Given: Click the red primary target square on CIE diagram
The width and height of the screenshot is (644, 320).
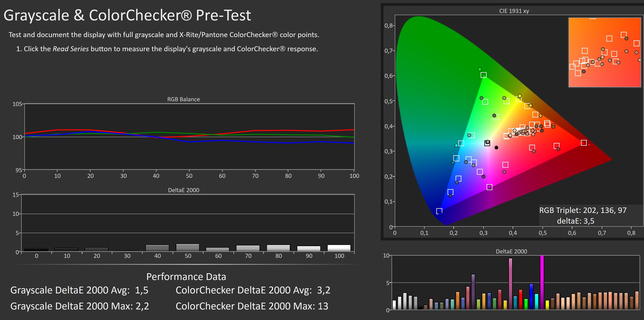Looking at the screenshot, I should [x=584, y=143].
